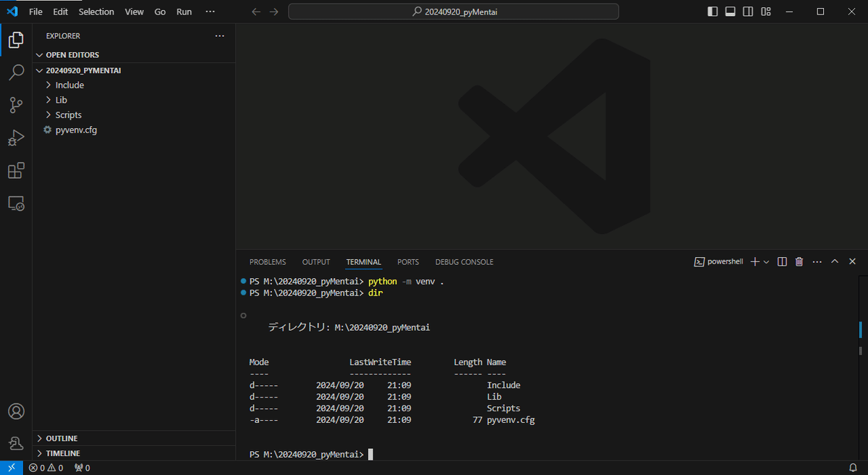Switch to the TERMINAL tab
This screenshot has width=868, height=475.
[x=363, y=262]
